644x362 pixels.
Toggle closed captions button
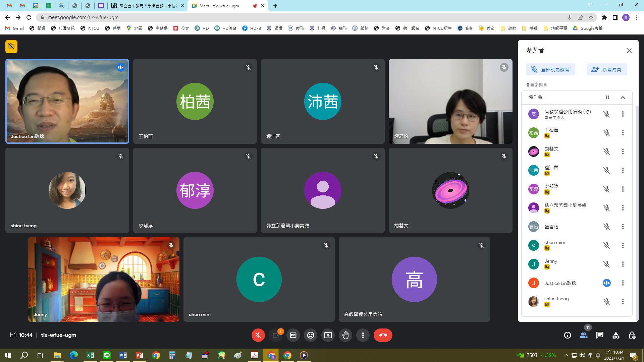coord(293,335)
